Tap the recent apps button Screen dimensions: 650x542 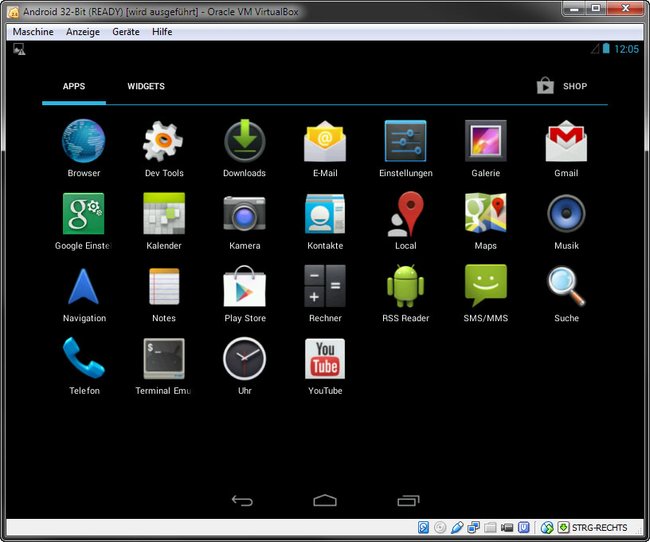click(408, 501)
